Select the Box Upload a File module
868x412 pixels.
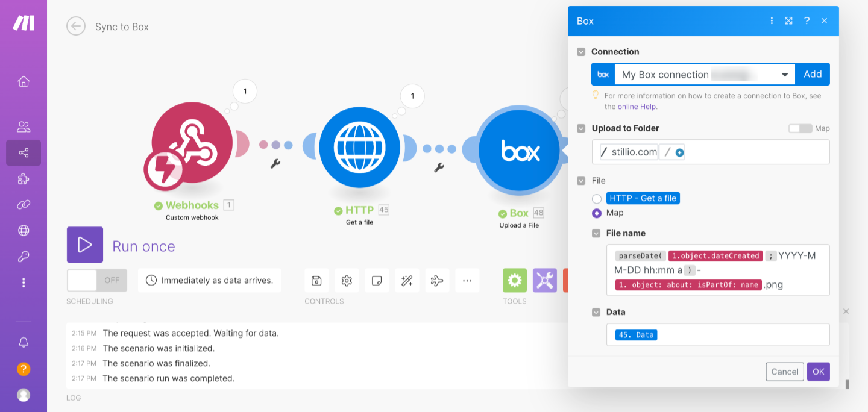tap(520, 151)
